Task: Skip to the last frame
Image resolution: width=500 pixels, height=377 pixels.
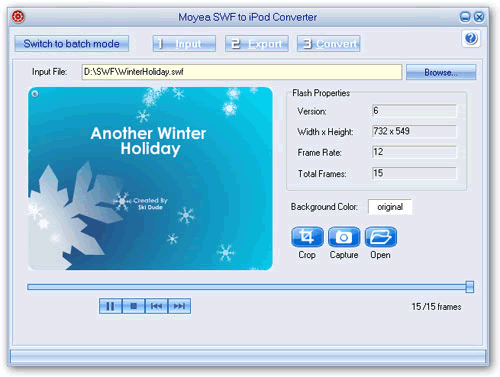Action: [x=179, y=306]
